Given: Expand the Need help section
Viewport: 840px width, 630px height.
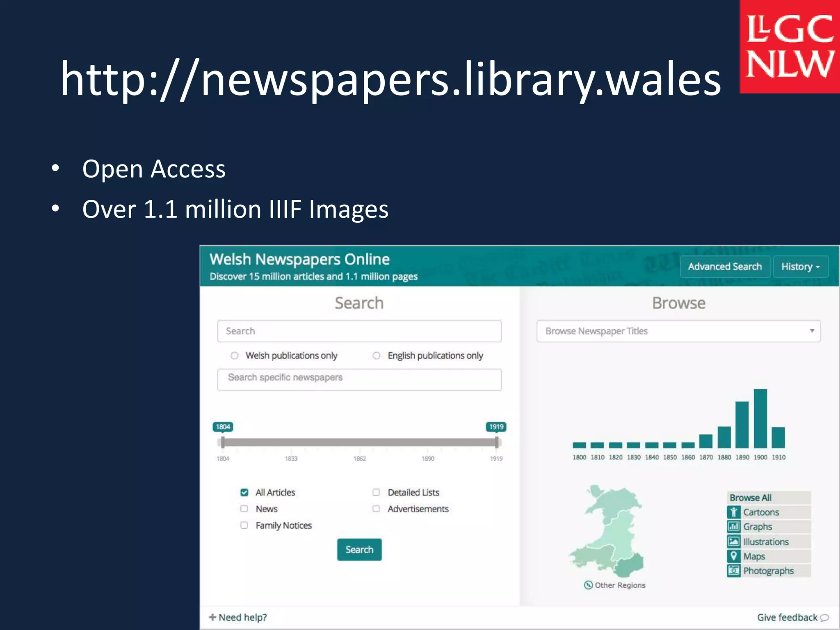Looking at the screenshot, I should click(238, 617).
